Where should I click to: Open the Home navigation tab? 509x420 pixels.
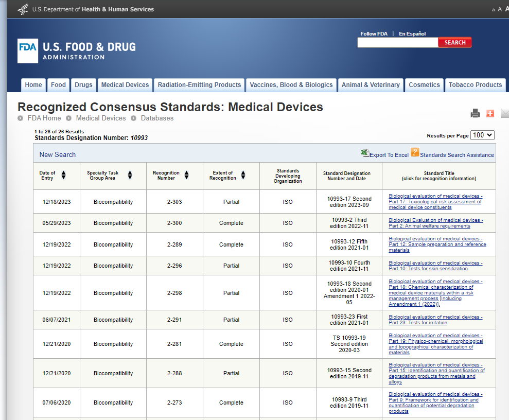[33, 85]
